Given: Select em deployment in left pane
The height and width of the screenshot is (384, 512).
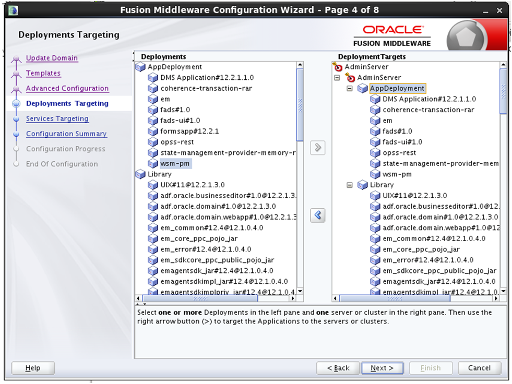Looking at the screenshot, I should (x=165, y=99).
